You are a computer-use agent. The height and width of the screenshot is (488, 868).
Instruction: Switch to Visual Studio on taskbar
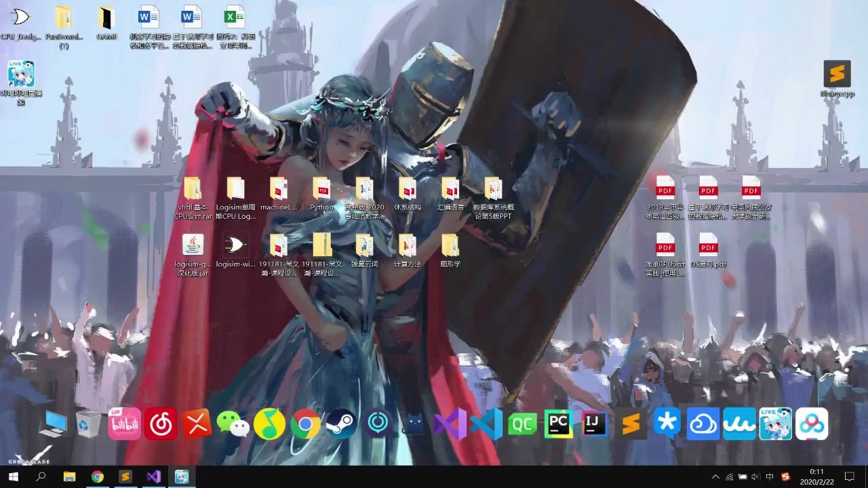coord(153,476)
